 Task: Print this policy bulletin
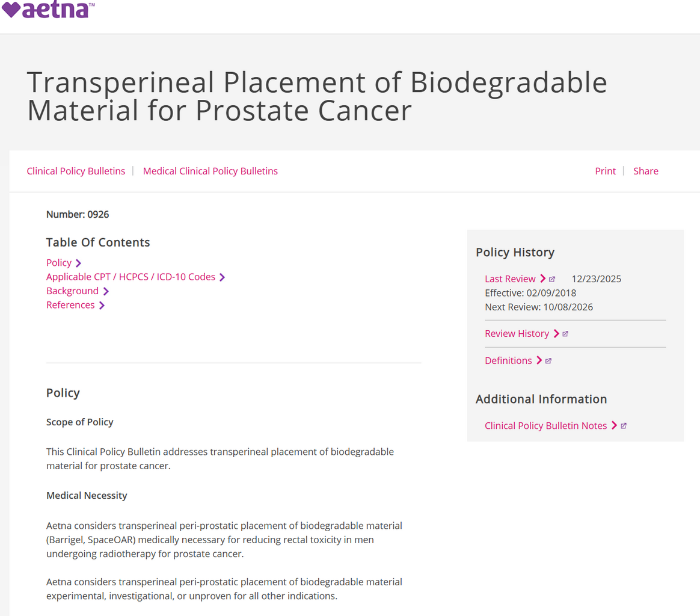[605, 171]
